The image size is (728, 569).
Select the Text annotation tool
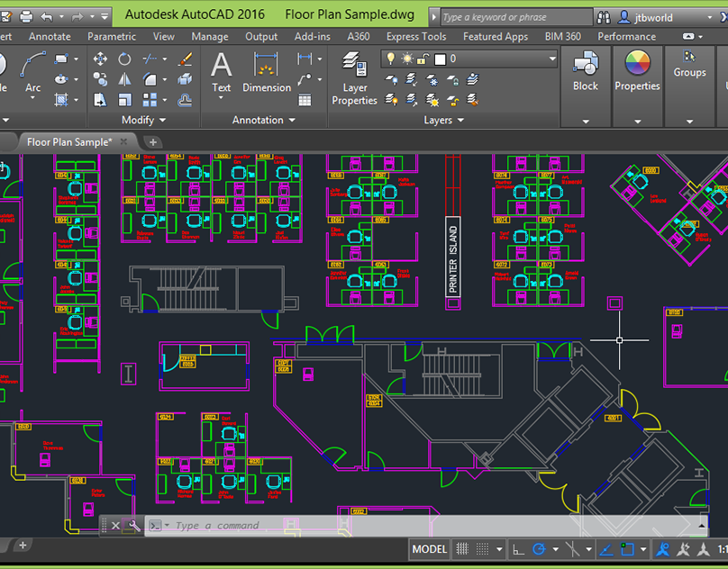tap(221, 72)
